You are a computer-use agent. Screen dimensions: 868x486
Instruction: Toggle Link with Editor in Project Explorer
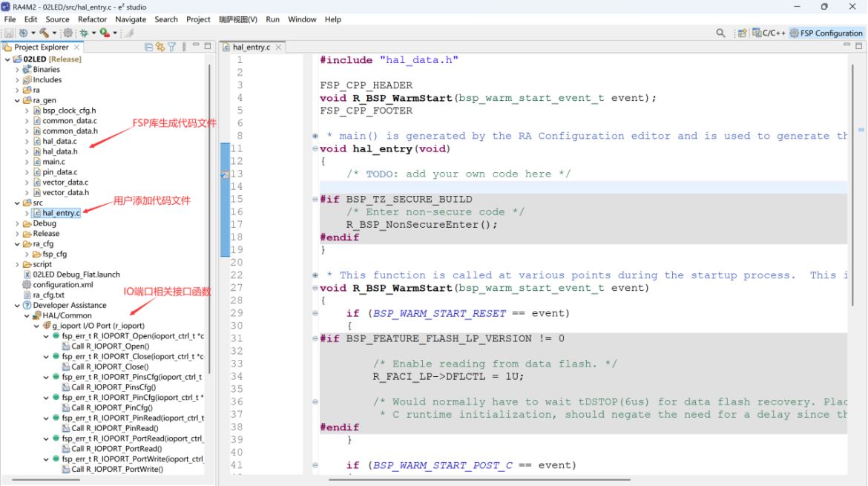click(x=160, y=47)
